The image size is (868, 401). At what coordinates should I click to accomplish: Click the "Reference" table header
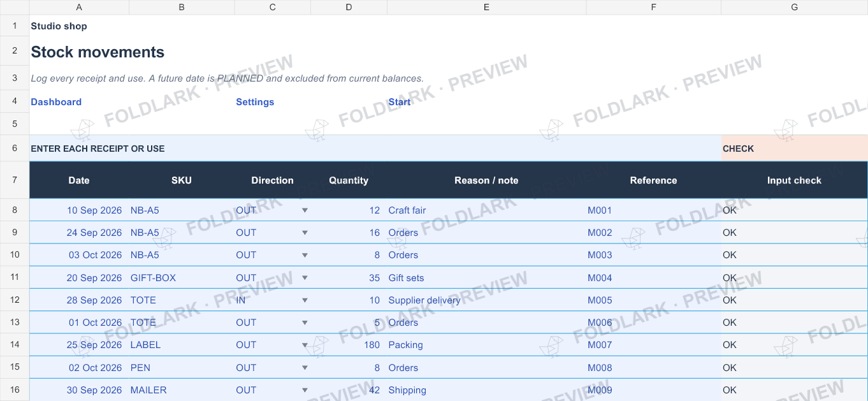653,180
